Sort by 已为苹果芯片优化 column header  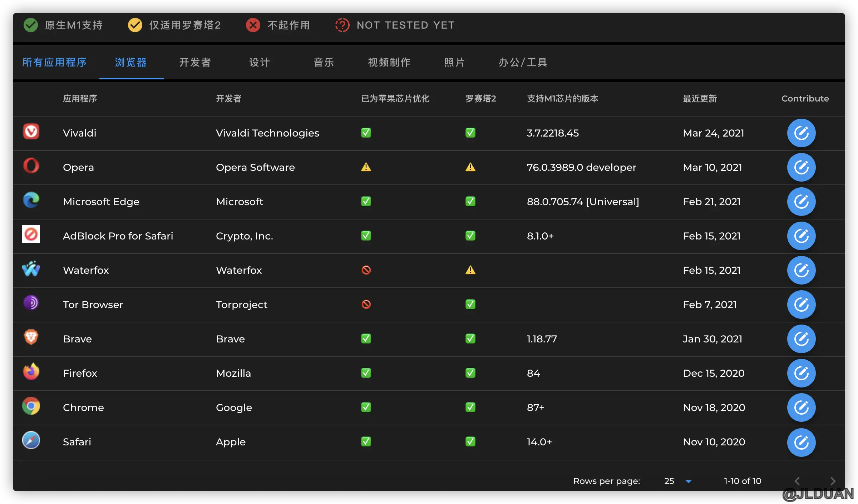[395, 99]
